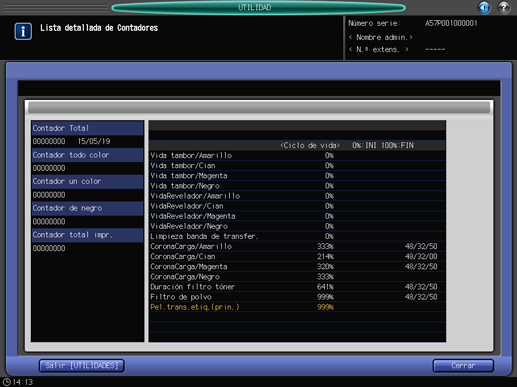Select the Contador de negro header

pos(87,208)
